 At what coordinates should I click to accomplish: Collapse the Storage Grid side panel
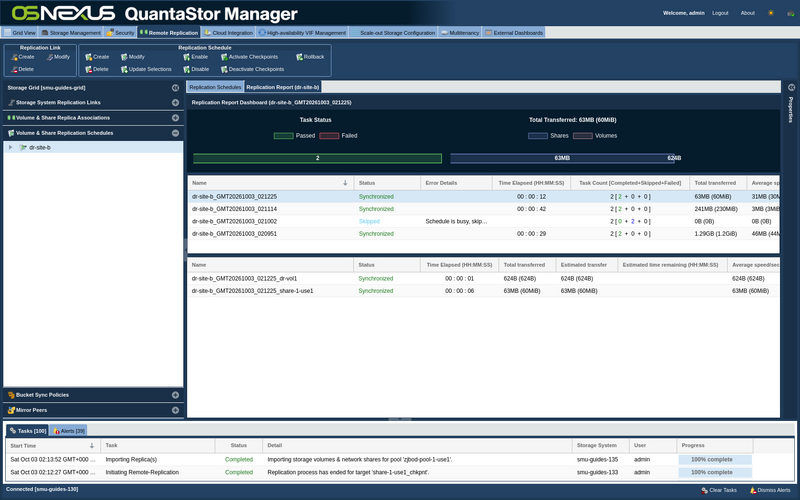pos(176,88)
